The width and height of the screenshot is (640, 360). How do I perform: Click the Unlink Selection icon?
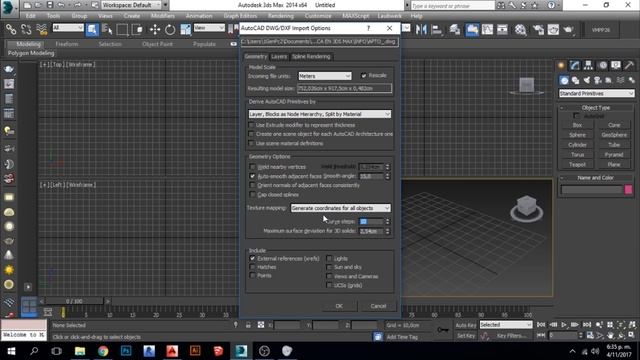tap(26, 29)
